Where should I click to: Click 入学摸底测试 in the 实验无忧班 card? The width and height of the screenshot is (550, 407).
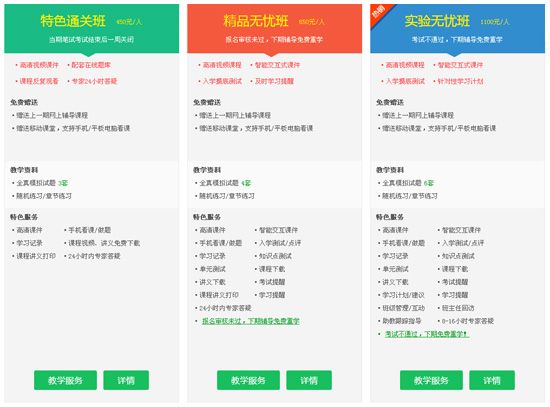tap(405, 81)
